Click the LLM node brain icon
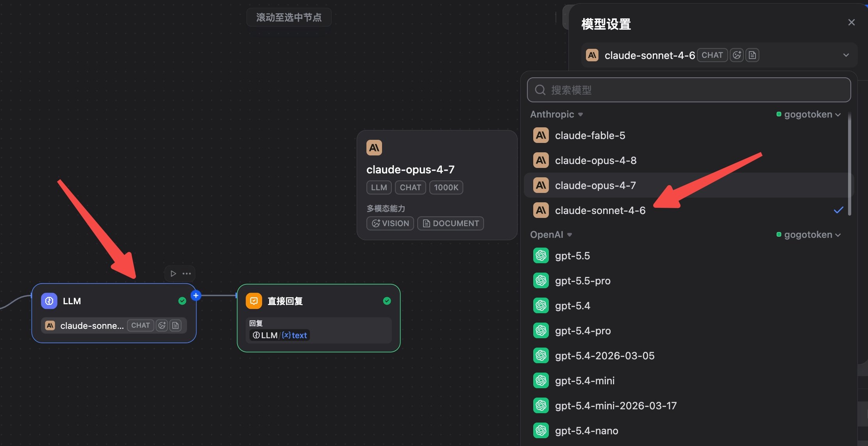This screenshot has width=868, height=446. 49,301
